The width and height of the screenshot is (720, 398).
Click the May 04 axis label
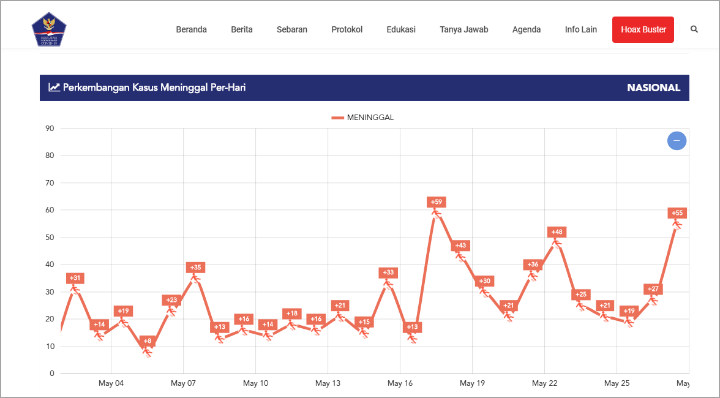pos(111,383)
